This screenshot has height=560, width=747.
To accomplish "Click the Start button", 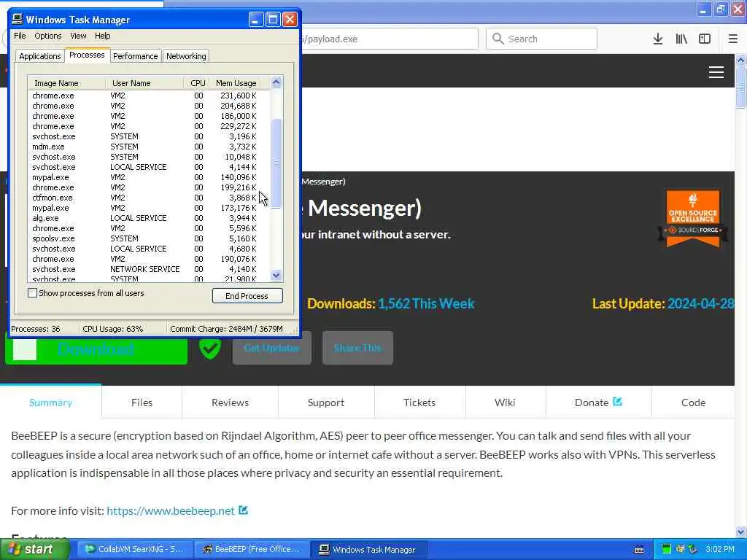I will click(x=34, y=550).
